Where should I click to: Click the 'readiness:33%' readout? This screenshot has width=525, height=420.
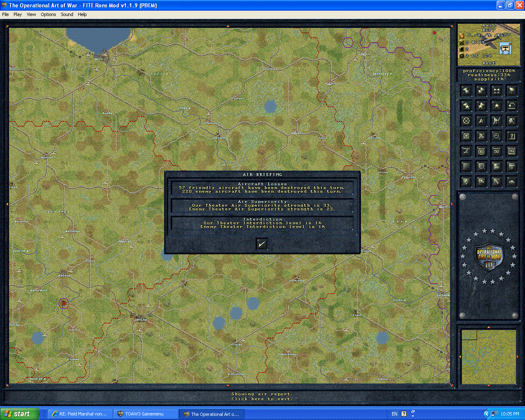click(x=489, y=75)
